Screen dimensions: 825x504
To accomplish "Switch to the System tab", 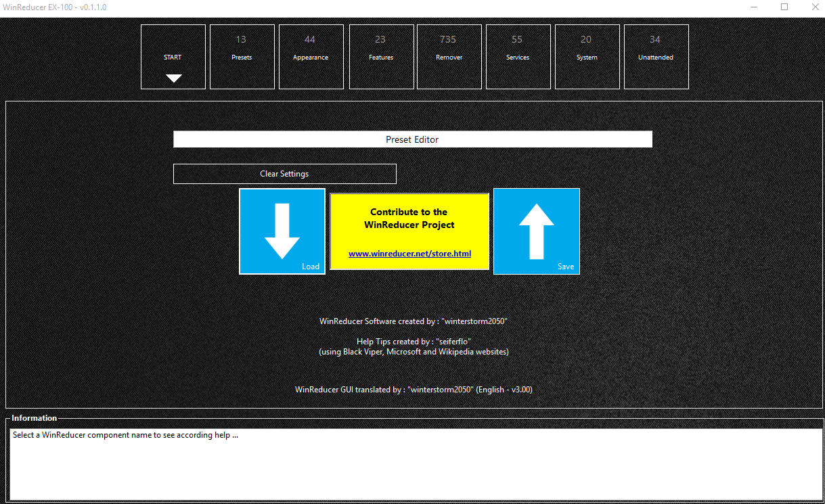I will click(587, 57).
